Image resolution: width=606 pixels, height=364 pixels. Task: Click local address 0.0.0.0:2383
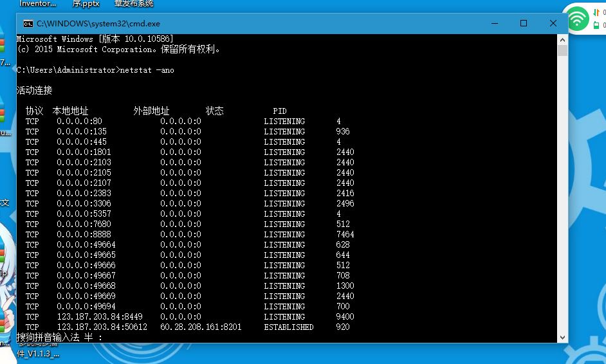point(84,193)
